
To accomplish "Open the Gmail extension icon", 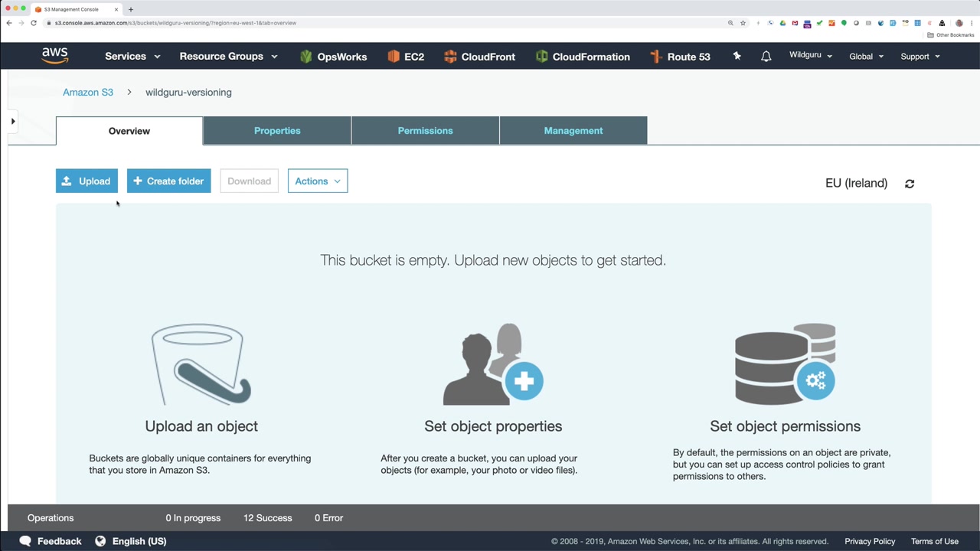I will click(x=795, y=23).
